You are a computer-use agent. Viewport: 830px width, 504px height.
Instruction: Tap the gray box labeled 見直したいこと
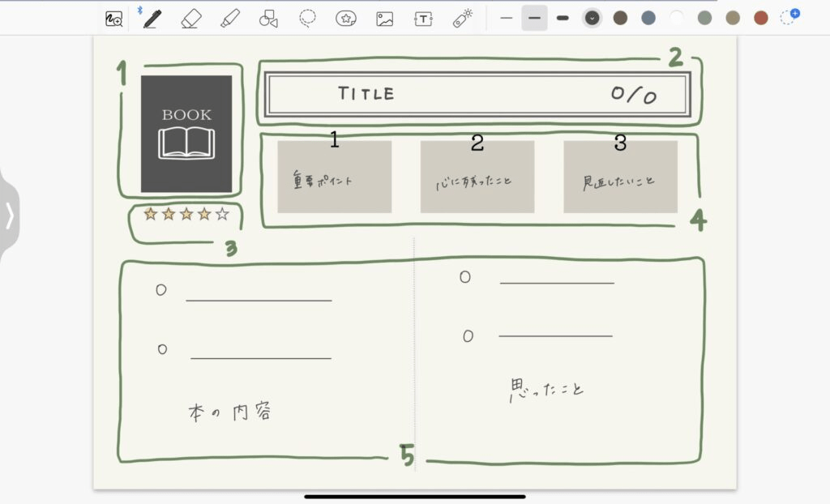click(x=620, y=177)
